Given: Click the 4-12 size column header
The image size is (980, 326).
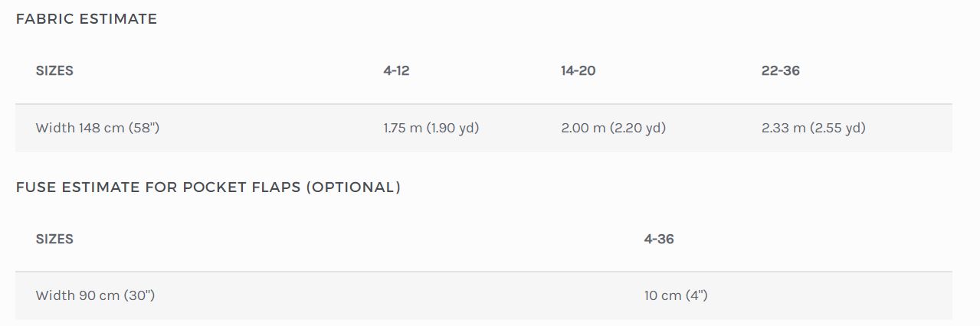Looking at the screenshot, I should 396,70.
